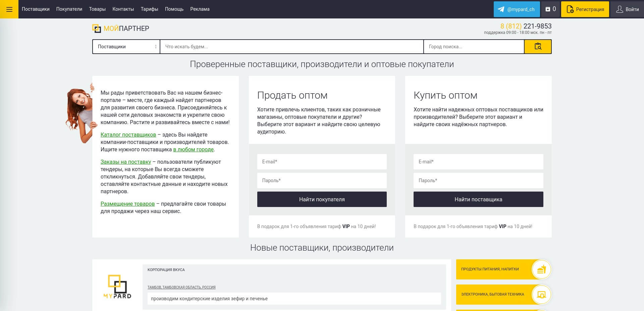Click the camera counter icon showing 0

point(550,9)
